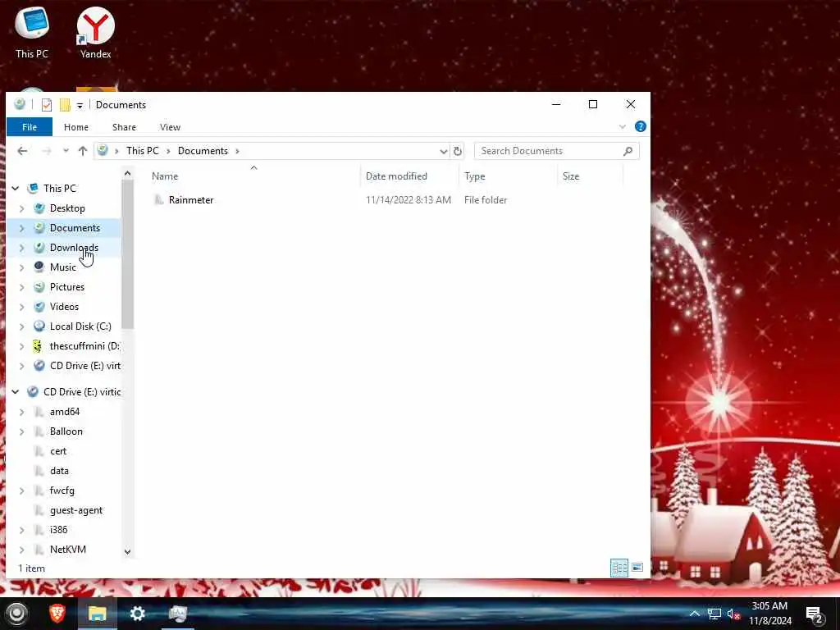Open Explorer help icon
This screenshot has height=630, width=840.
[x=640, y=126]
